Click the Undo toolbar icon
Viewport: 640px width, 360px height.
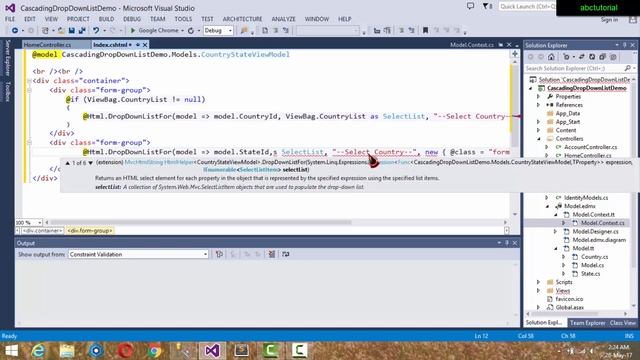(96, 31)
